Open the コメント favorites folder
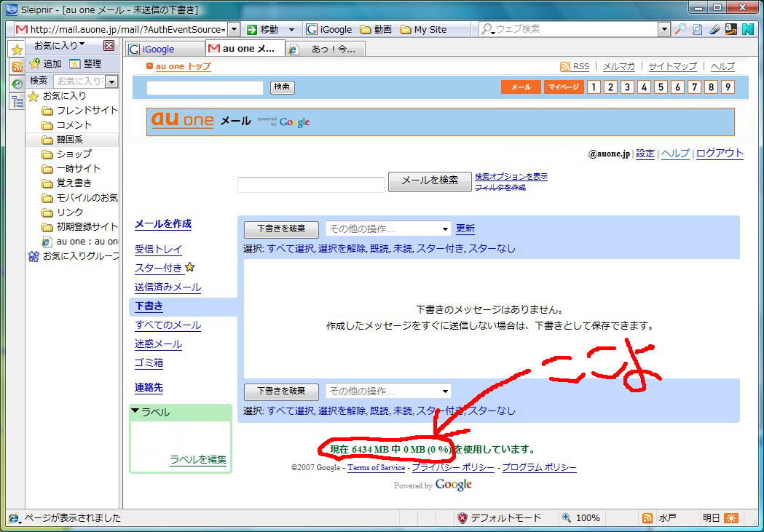 67,125
